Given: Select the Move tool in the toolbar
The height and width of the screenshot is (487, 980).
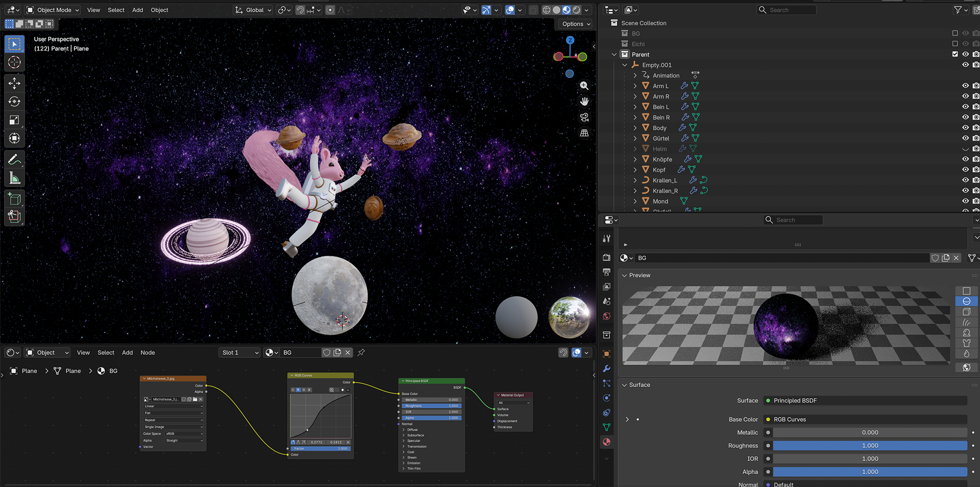Looking at the screenshot, I should (x=14, y=83).
